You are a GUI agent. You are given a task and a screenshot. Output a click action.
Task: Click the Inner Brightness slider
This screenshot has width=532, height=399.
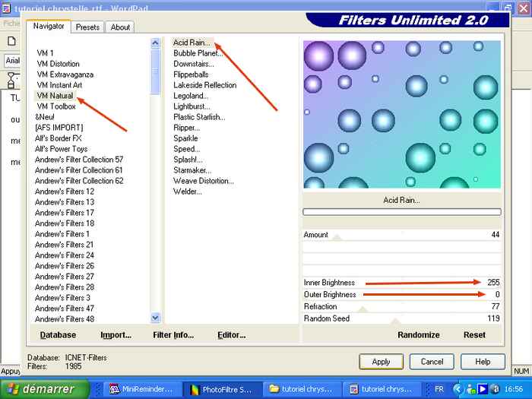[x=402, y=282]
